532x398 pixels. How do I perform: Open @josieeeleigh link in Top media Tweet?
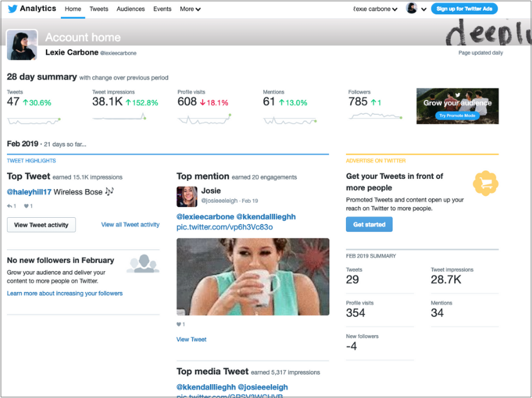point(263,387)
